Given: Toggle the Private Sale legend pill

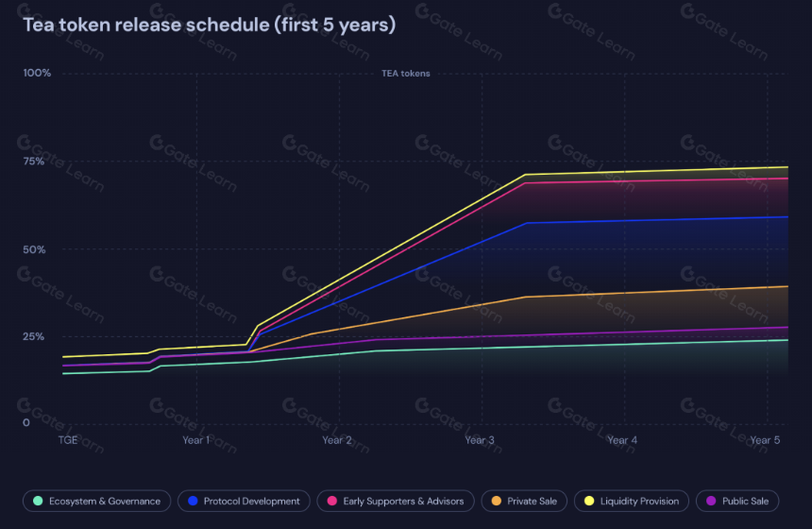Looking at the screenshot, I should (x=524, y=501).
